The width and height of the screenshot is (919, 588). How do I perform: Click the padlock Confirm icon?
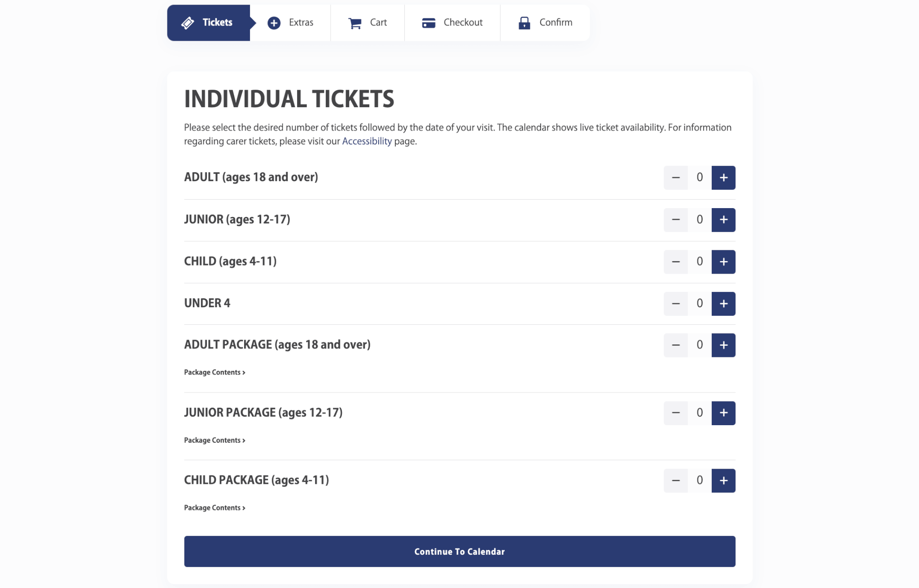pos(524,23)
